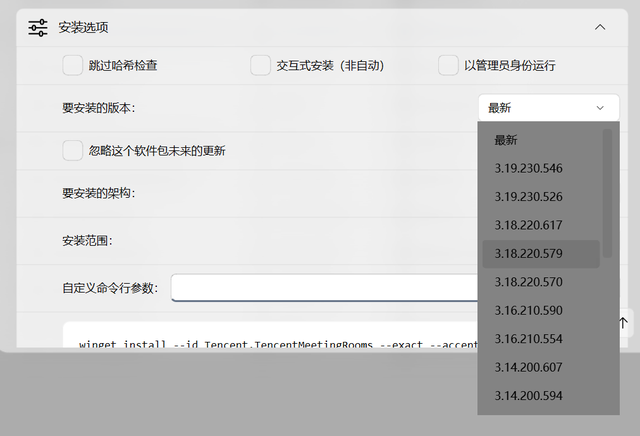Focus the 自定义命令行参数 input field
The height and width of the screenshot is (436, 640).
(x=324, y=288)
